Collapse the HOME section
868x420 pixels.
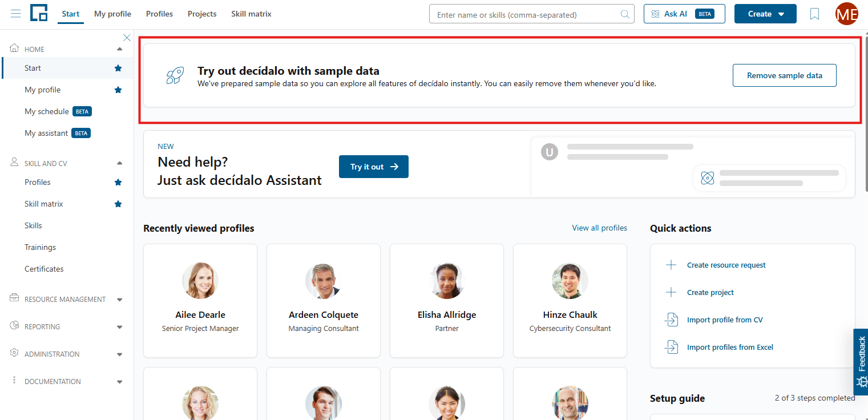(x=119, y=49)
